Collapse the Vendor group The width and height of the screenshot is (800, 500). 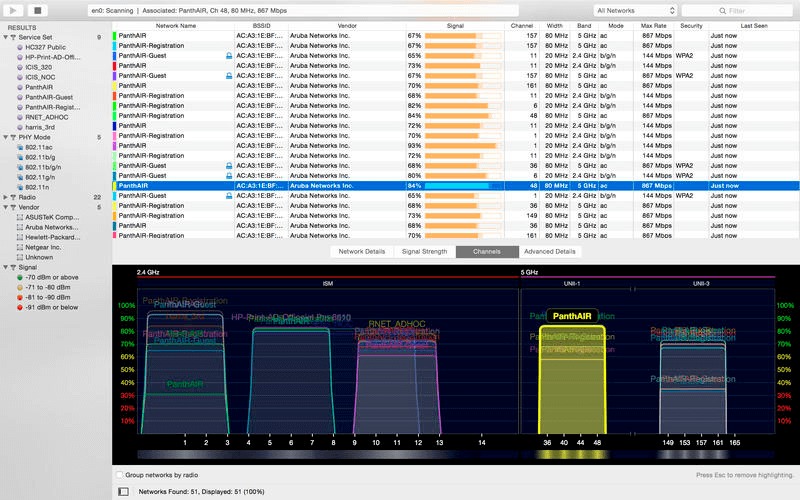5,207
